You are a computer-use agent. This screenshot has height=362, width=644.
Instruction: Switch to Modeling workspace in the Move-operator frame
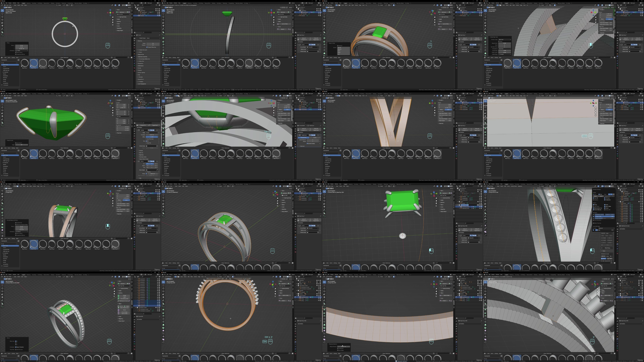pos(29,3)
